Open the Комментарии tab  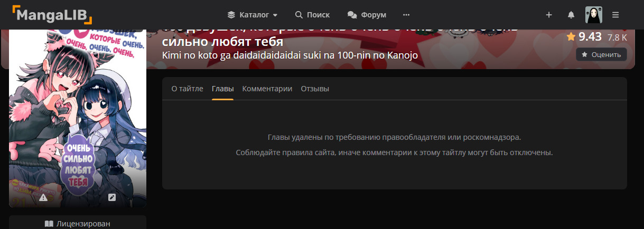pyautogui.click(x=267, y=89)
